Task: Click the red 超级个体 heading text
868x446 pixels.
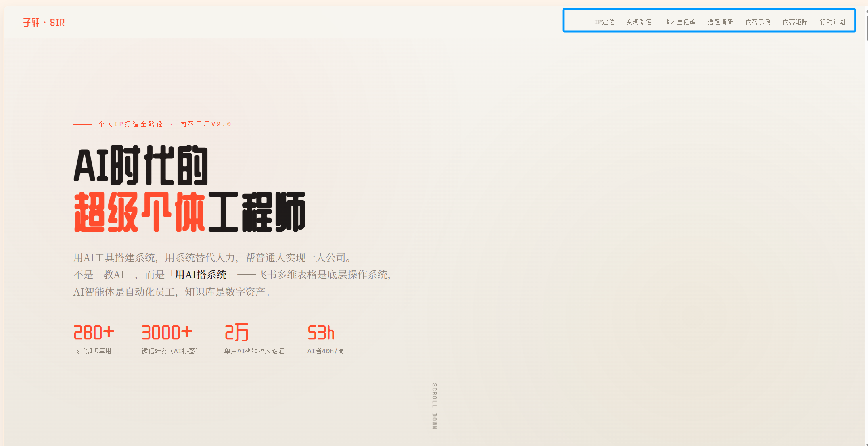Action: click(140, 212)
